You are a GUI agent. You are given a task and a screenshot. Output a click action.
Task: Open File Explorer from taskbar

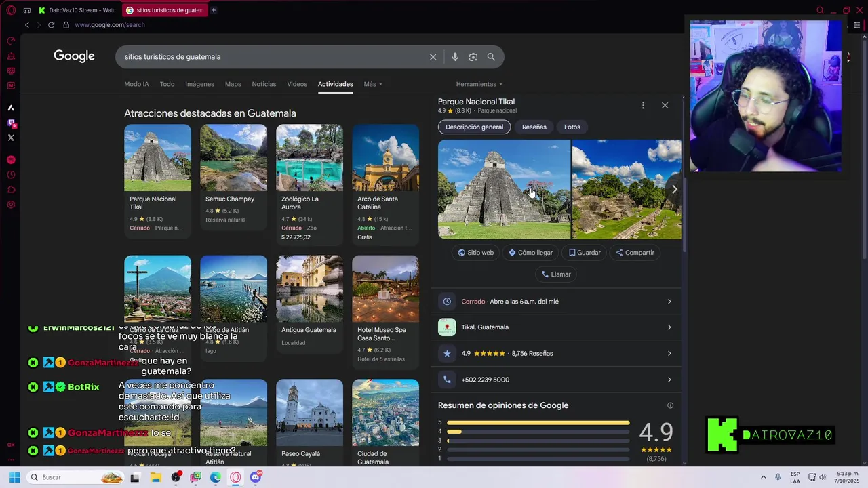155,477
